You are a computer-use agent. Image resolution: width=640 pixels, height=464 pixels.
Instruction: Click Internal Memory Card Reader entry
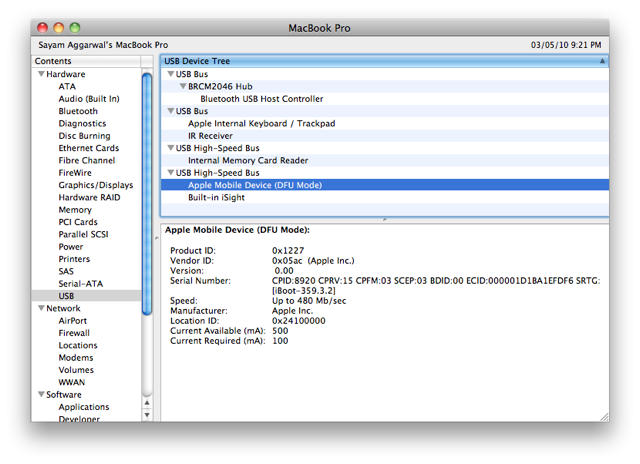(246, 161)
